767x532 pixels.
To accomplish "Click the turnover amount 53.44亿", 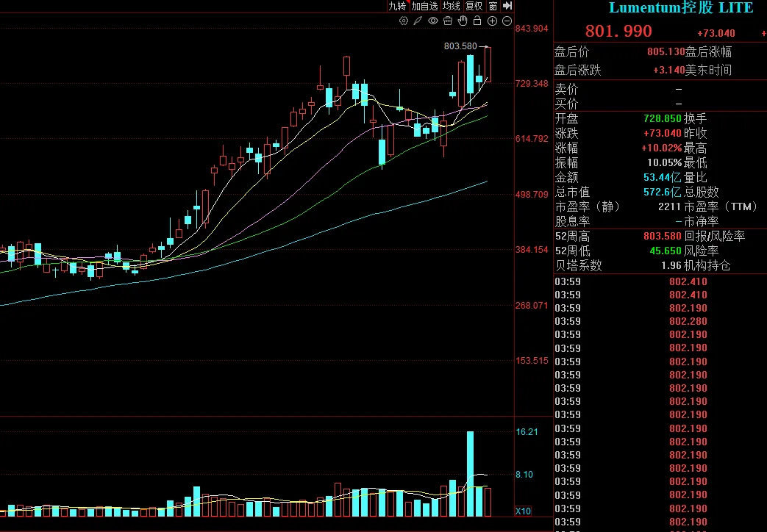I will 663,177.
